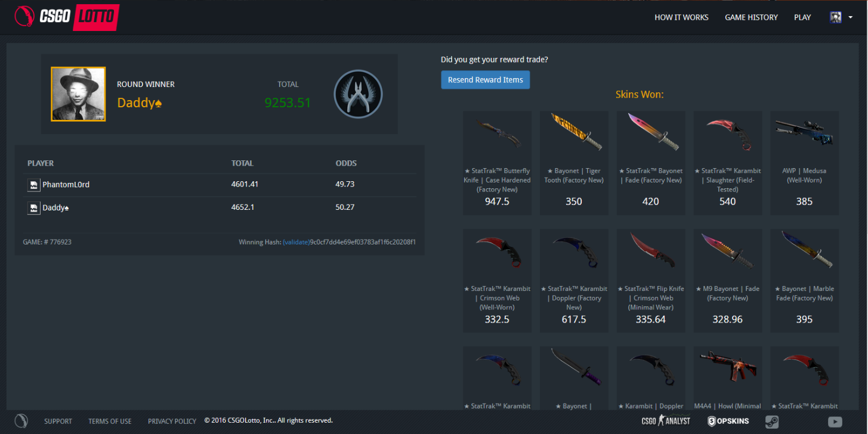
Task: Click the M9 Bayonet Fade price 328.96
Action: [x=727, y=320]
